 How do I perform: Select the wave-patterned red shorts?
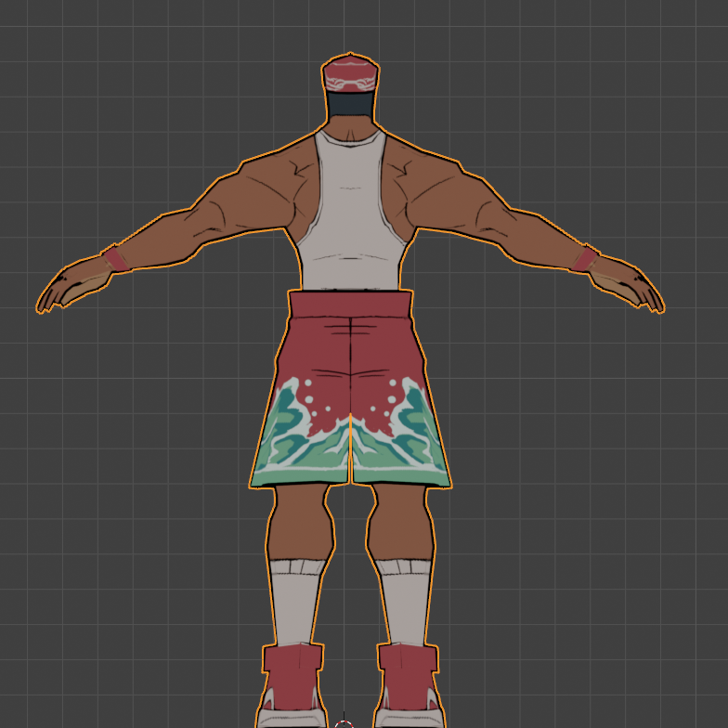(x=351, y=388)
